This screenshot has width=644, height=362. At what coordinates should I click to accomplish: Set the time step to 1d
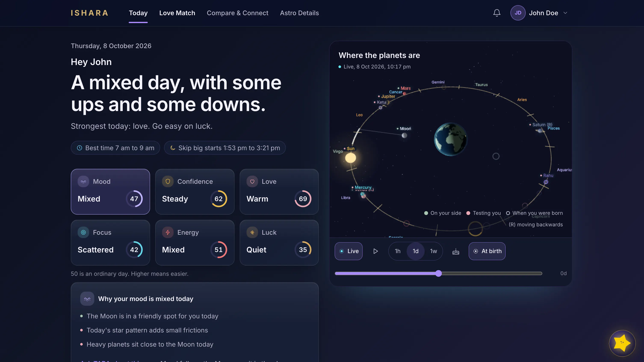pos(415,251)
